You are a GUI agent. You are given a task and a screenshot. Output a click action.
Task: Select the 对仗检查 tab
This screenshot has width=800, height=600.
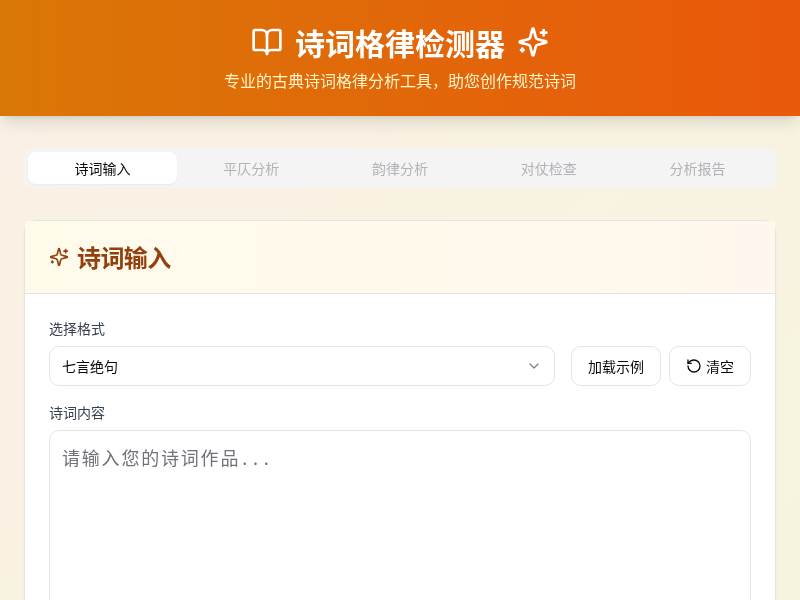pyautogui.click(x=548, y=168)
